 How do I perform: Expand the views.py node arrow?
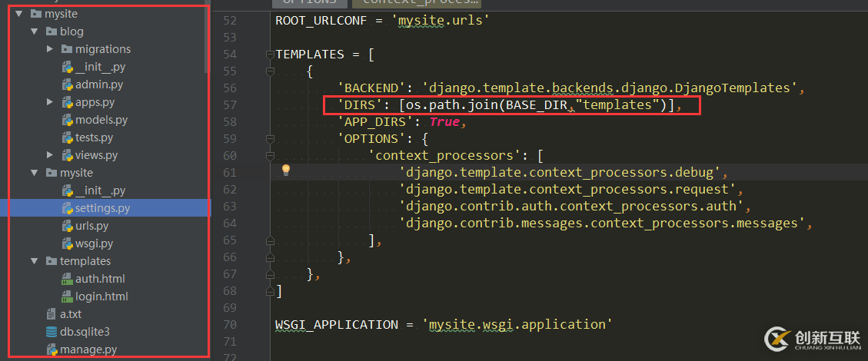[50, 155]
